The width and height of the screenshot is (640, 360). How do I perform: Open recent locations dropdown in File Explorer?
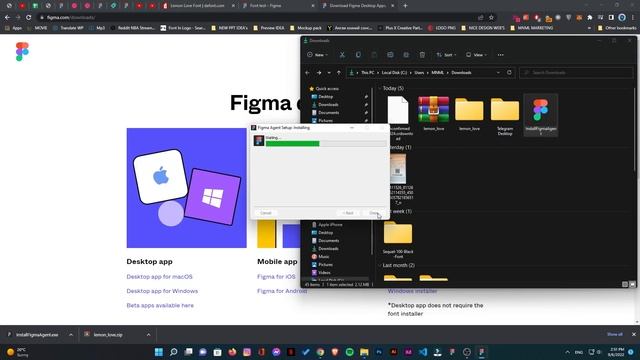click(x=329, y=73)
